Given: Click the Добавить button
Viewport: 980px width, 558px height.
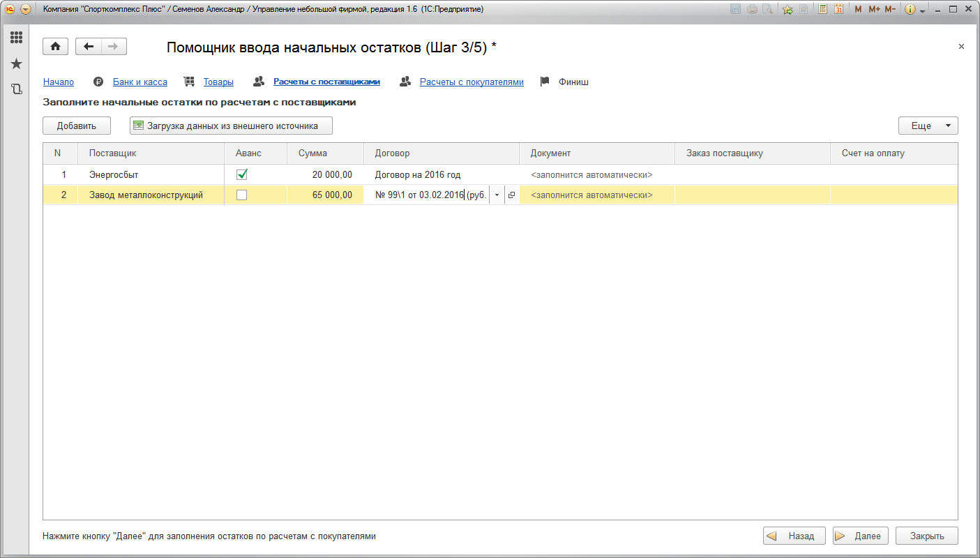Looking at the screenshot, I should click(77, 126).
